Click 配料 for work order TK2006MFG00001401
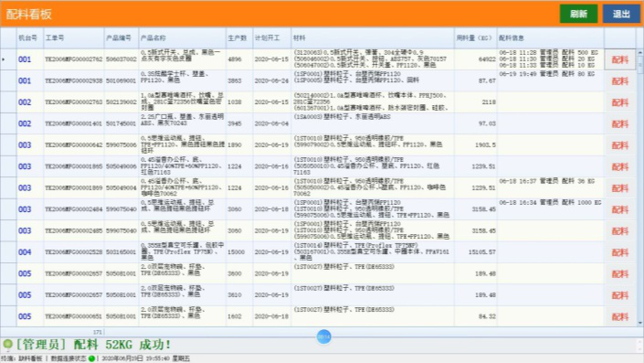Image resolution: width=644 pixels, height=363 pixels. pos(619,123)
